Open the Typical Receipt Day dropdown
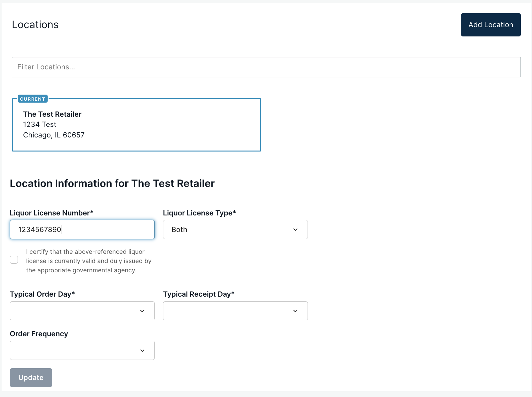 point(235,311)
